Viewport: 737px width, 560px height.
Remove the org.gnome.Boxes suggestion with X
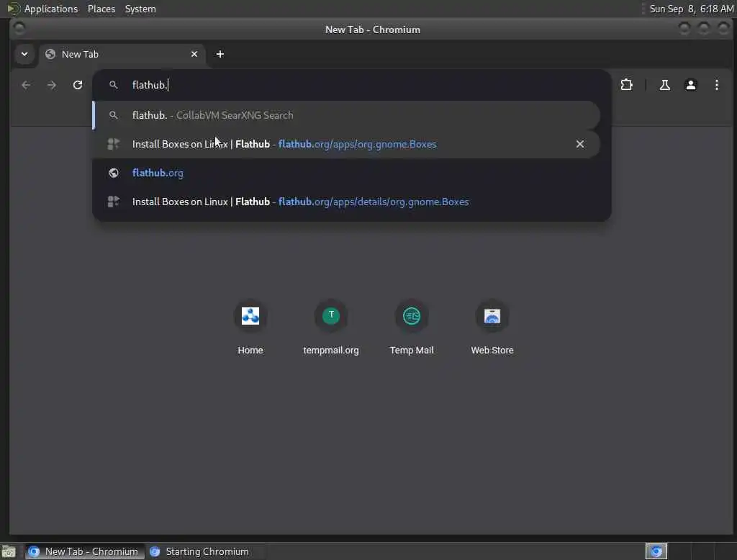tap(580, 144)
